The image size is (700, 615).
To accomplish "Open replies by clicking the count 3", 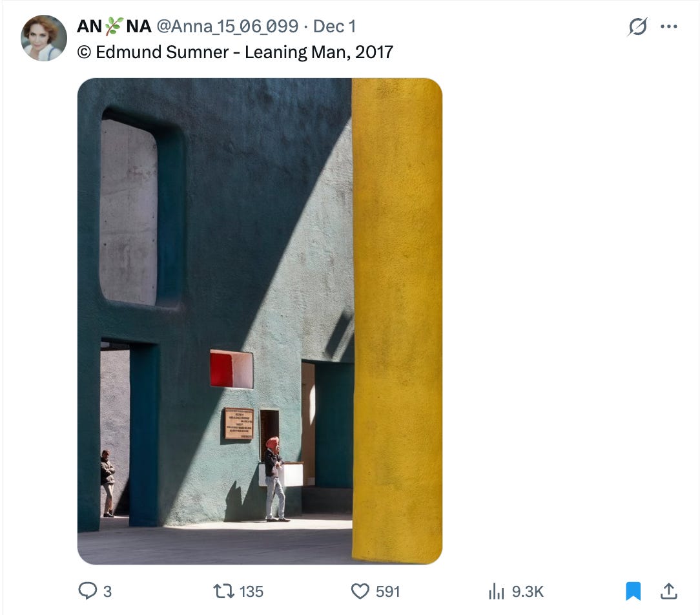I will (107, 592).
